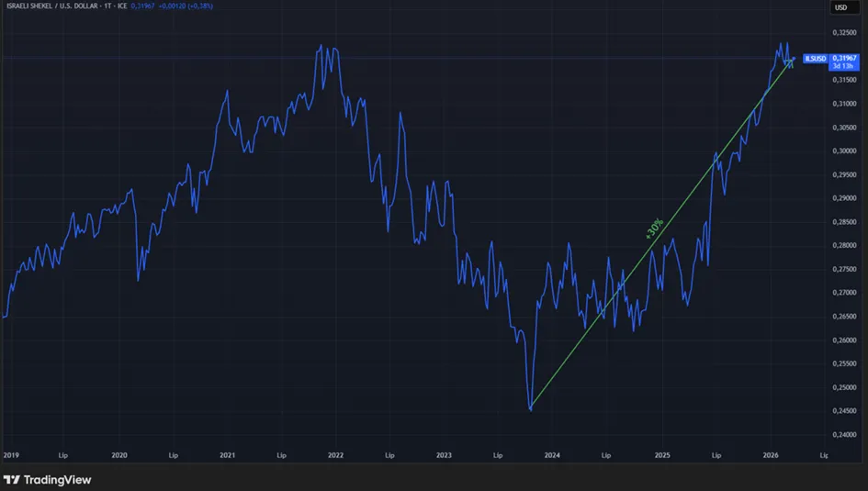Click the 0,29500 price axis label

click(x=844, y=174)
